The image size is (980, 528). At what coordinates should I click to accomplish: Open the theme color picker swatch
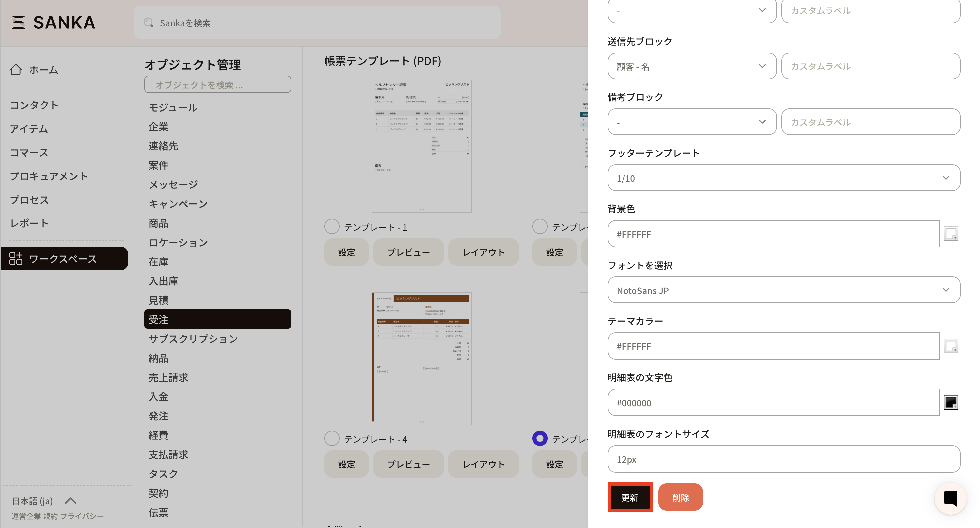950,346
